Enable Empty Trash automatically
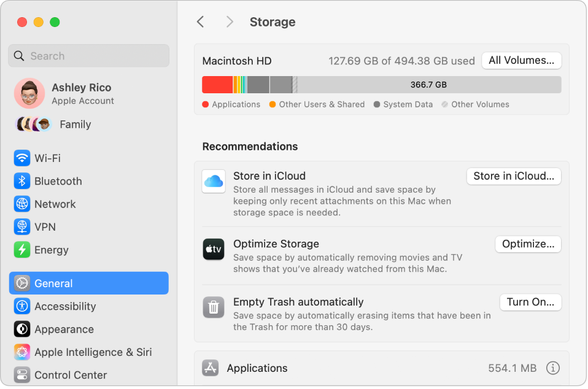This screenshot has width=588, height=389. [530, 302]
